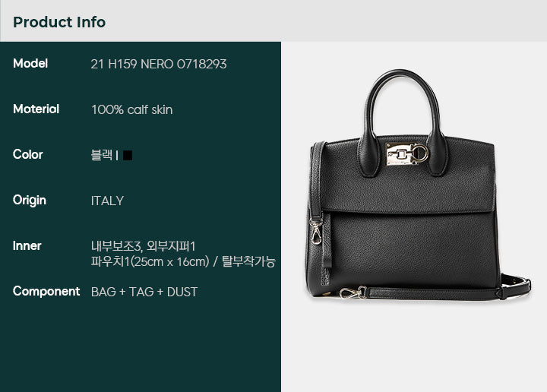Click the silver strap hook at bag bottom
This screenshot has height=392, width=547.
point(353,292)
